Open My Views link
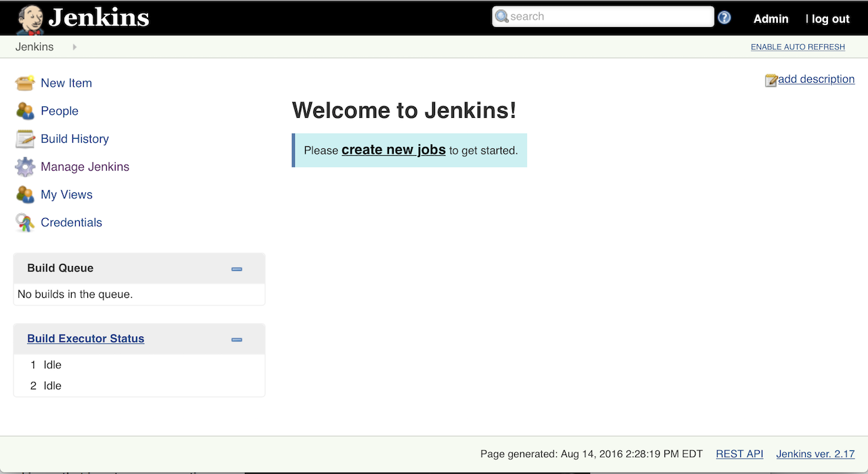Image resolution: width=868 pixels, height=474 pixels. 66,194
